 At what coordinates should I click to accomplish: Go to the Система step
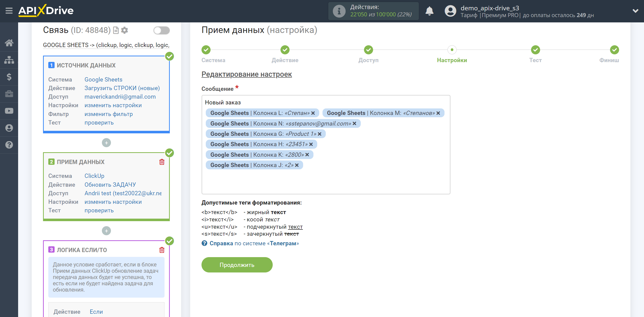206,50
